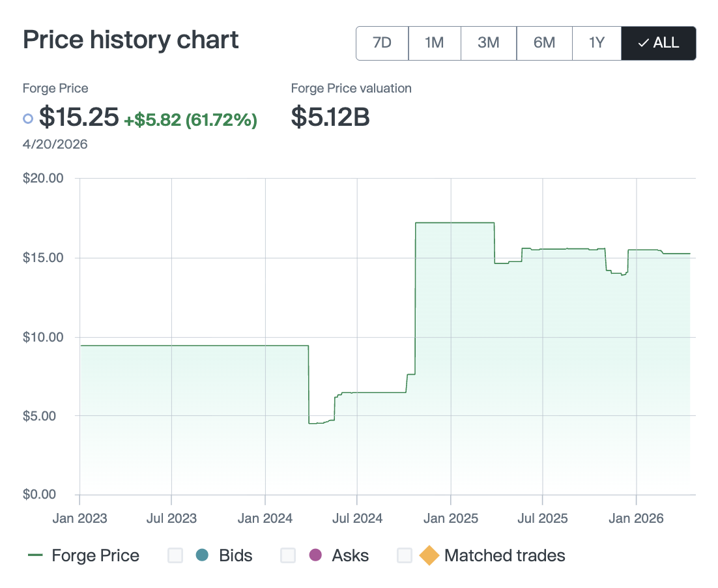Click the orange Matched trades diamond icon
718x588 pixels.
tap(429, 555)
